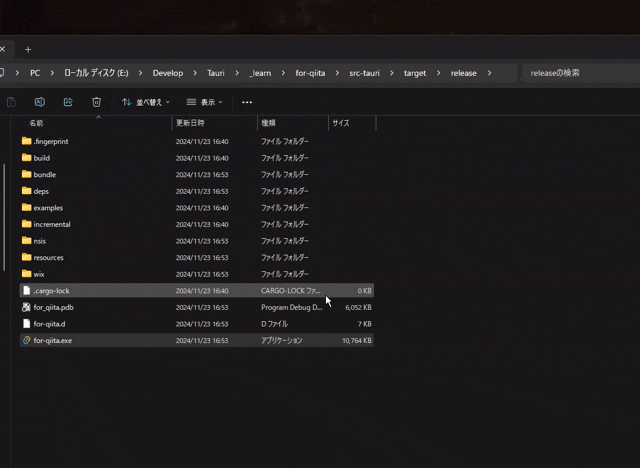Screen dimensions: 640x468
Task: Expand the chevron between Tauri and _learn
Action: [x=237, y=73]
